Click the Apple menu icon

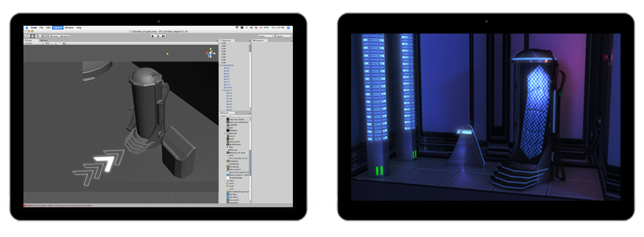26,27
